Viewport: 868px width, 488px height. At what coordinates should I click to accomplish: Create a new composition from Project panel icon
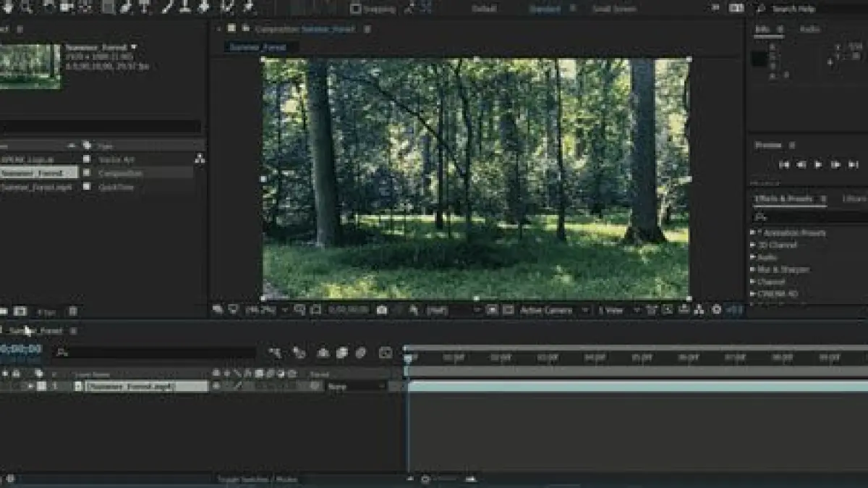pos(20,311)
